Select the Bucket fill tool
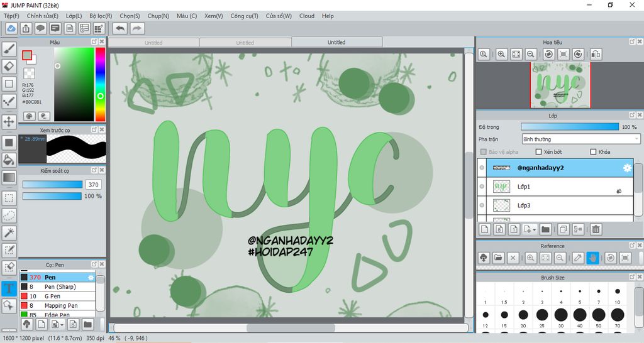644x343 pixels. [x=9, y=160]
